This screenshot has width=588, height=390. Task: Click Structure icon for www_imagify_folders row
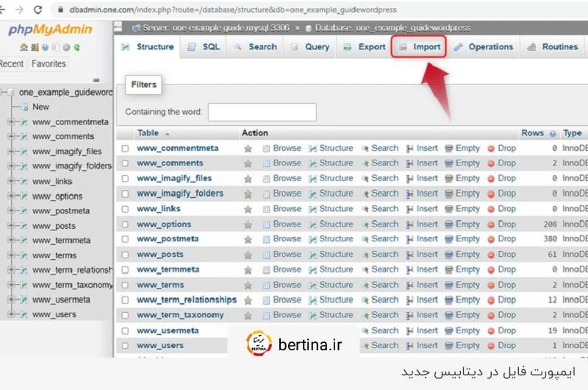click(313, 194)
